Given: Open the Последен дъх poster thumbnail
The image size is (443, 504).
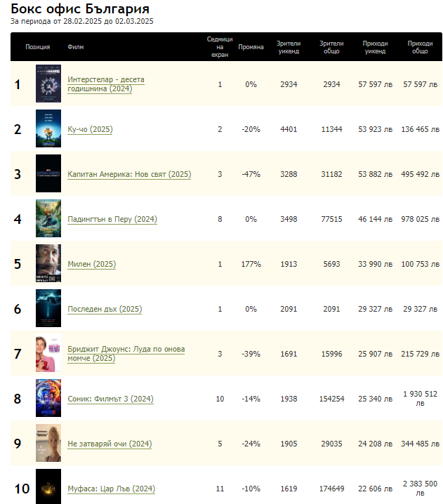Looking at the screenshot, I should 48,309.
